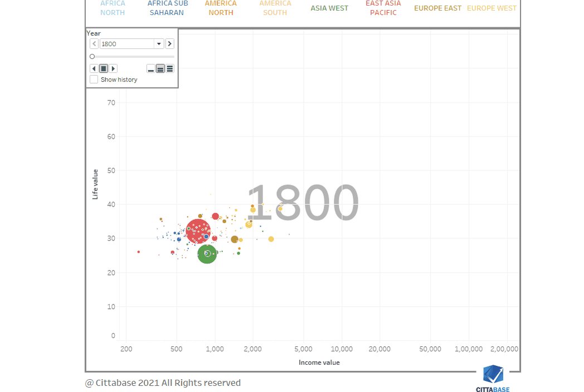Advance to the next year value

coord(169,44)
